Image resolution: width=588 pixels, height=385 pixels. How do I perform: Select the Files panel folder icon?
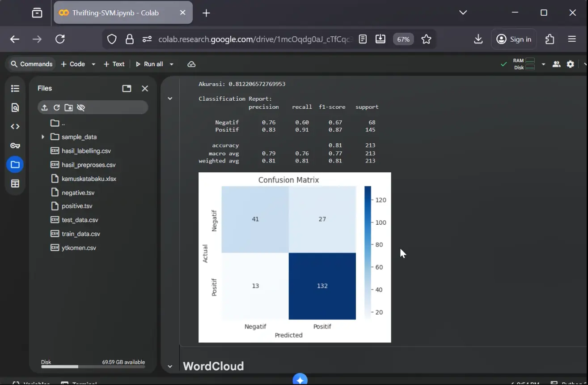pos(15,164)
